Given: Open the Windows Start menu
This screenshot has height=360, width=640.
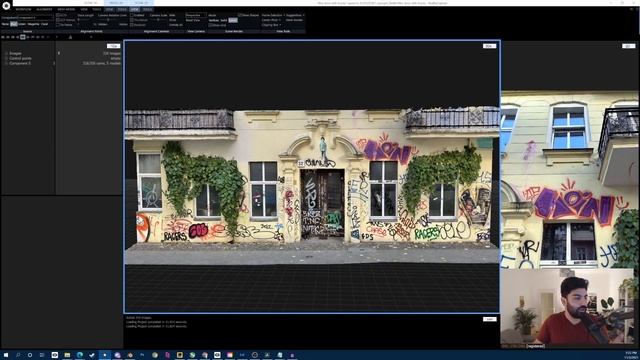Looking at the screenshot, I should click(x=6, y=355).
